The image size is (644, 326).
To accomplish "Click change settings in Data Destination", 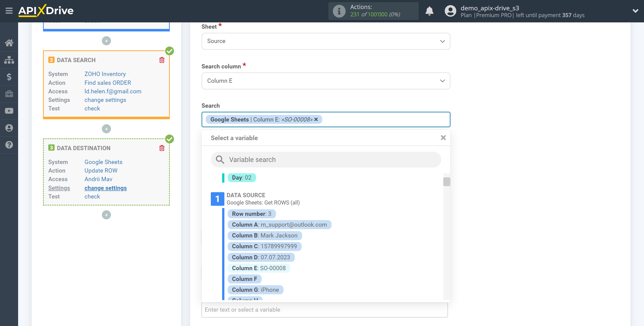I will [105, 188].
